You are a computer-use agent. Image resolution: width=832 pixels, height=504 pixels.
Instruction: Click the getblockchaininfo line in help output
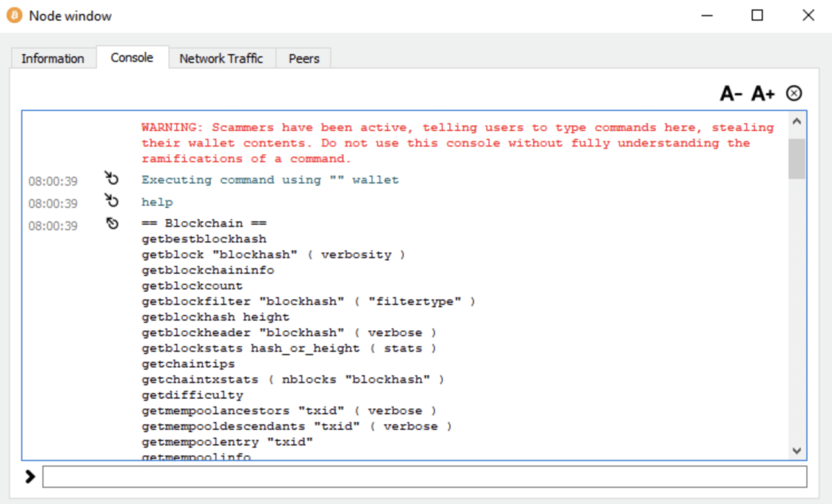click(x=208, y=270)
